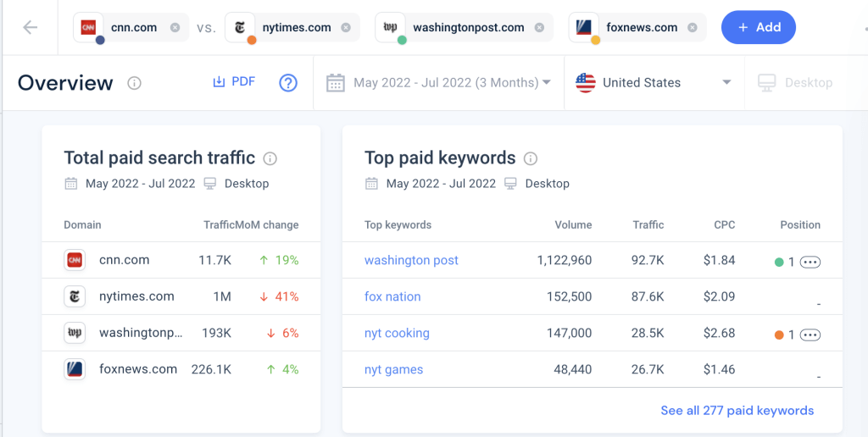Click the MoM change column header

click(267, 225)
